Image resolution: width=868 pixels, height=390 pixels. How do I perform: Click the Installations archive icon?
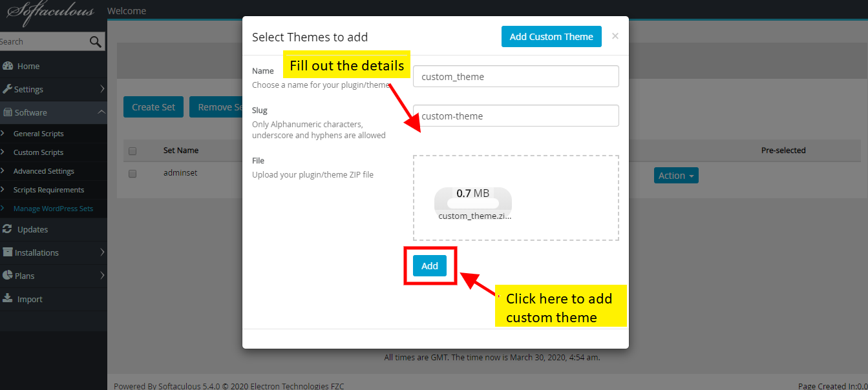[8, 252]
